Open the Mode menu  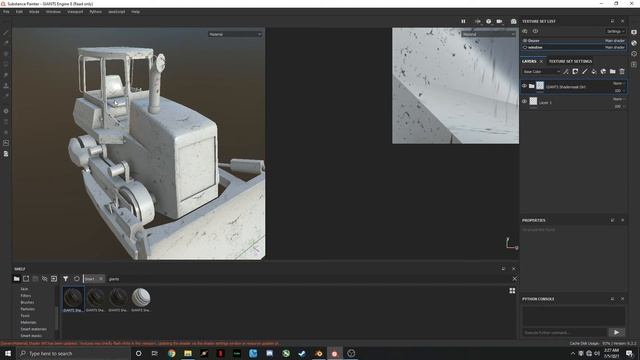pos(34,12)
